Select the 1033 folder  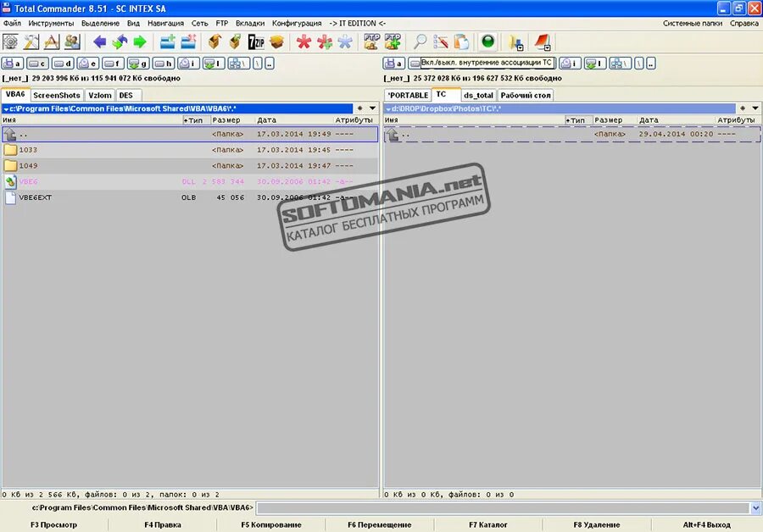tap(190, 150)
